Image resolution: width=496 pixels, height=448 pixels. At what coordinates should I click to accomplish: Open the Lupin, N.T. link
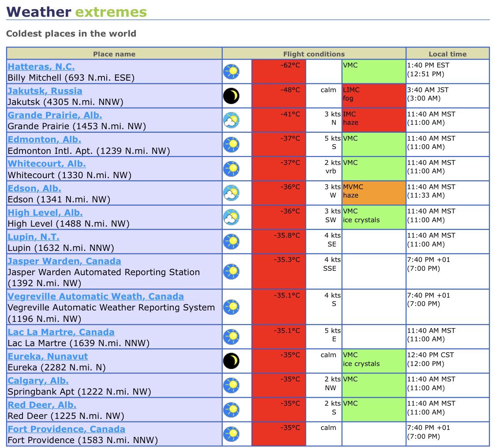(x=33, y=237)
